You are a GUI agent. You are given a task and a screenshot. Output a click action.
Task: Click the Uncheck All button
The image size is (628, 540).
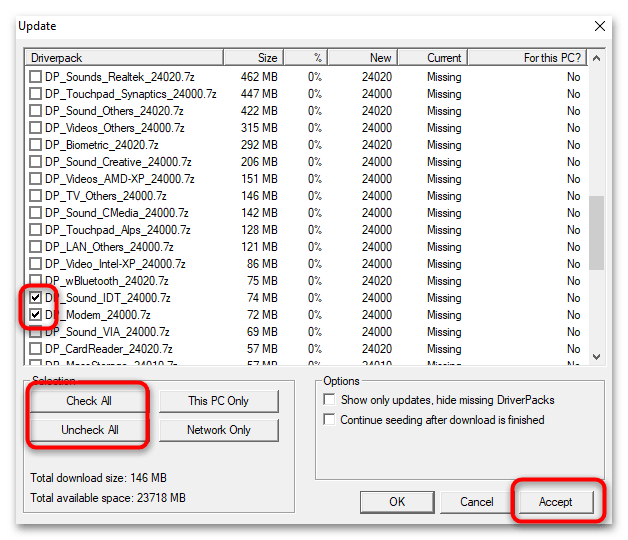tap(89, 430)
